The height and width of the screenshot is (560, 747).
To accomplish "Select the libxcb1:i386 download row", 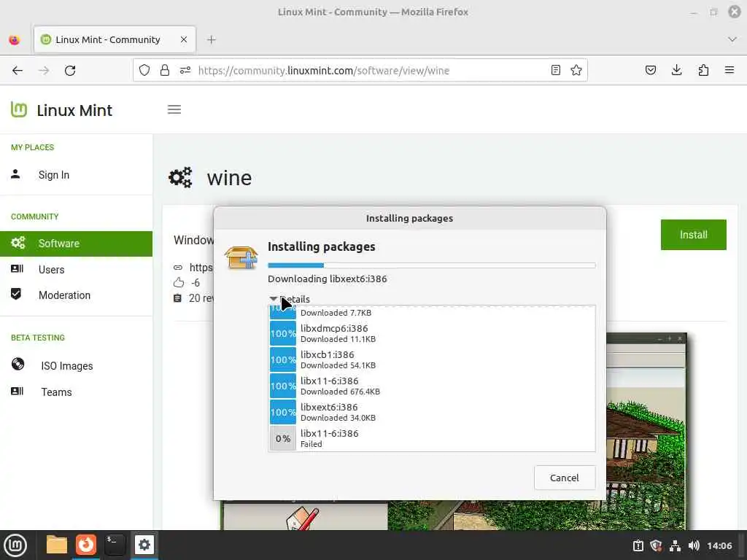I will tap(432, 359).
